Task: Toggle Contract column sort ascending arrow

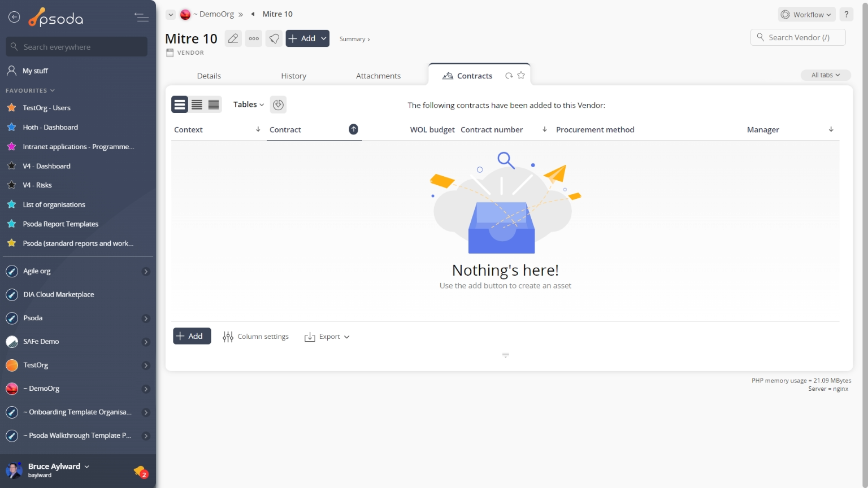Action: click(353, 129)
